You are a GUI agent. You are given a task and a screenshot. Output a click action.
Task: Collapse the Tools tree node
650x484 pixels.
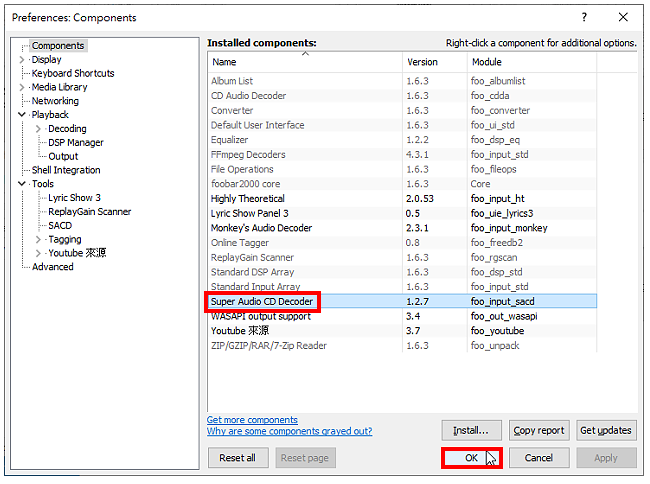(x=22, y=184)
